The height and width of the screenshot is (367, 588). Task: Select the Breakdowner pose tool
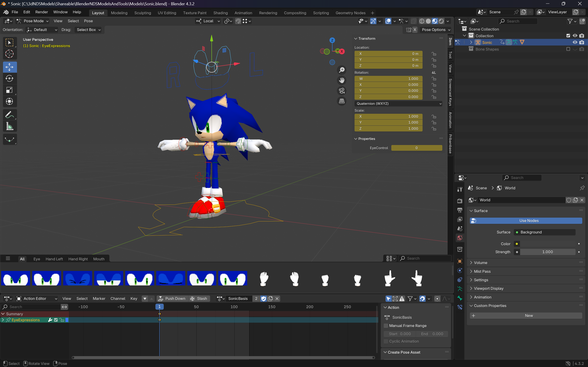point(9,139)
